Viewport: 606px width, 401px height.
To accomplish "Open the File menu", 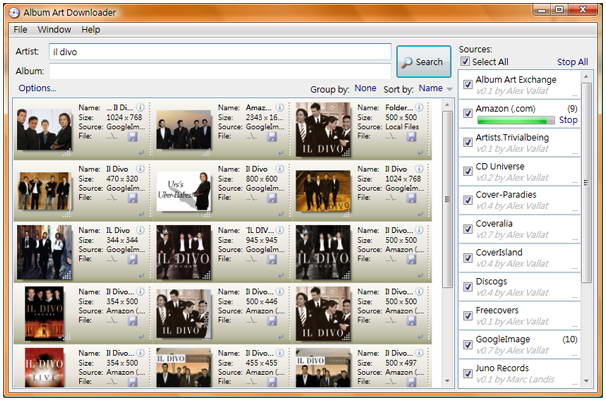I will click(x=20, y=30).
